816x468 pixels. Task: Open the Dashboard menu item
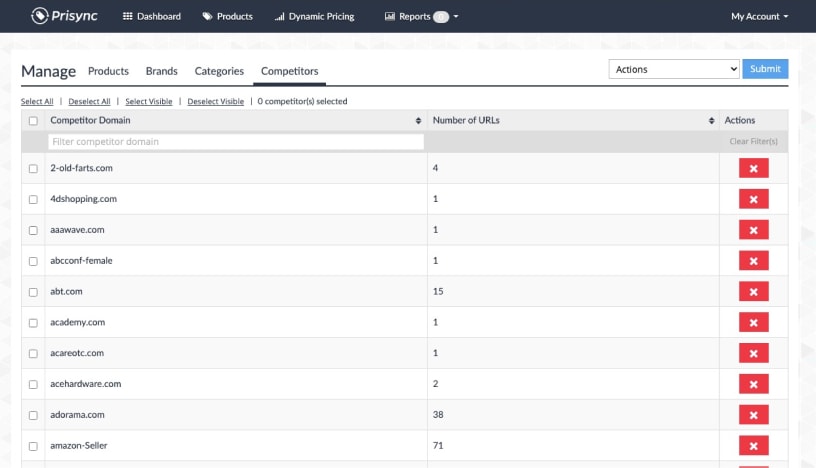[151, 16]
